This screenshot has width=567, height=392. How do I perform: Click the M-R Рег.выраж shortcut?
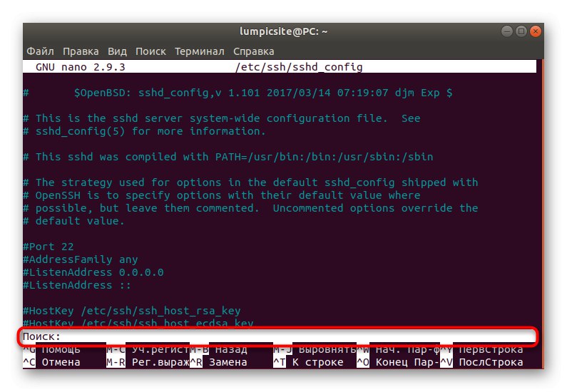click(x=148, y=362)
